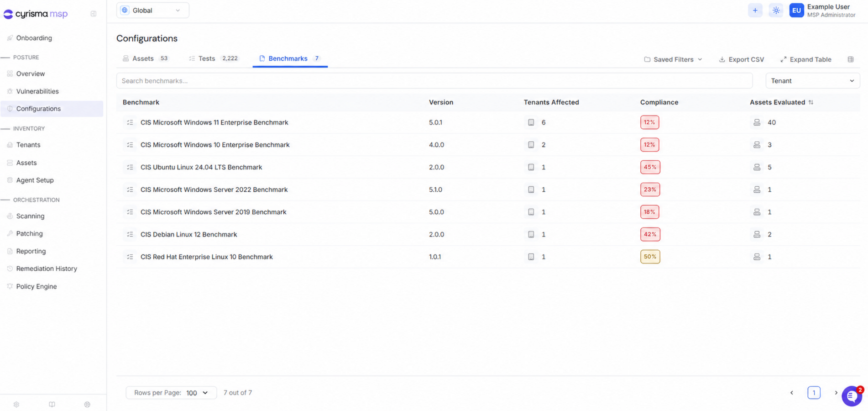Click assets icon in Debian Linux 12 row
Viewport: 868px width, 411px height.
tap(757, 234)
